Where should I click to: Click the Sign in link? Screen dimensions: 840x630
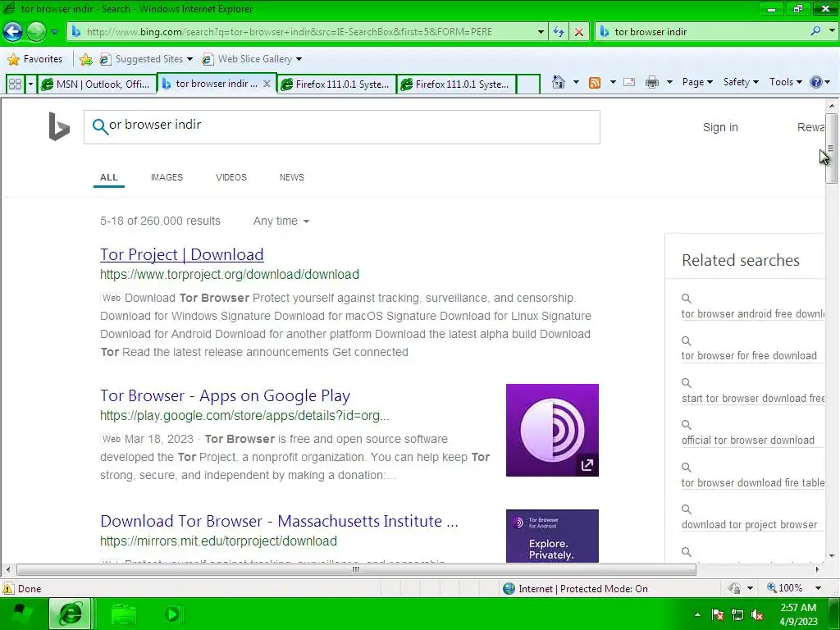(720, 127)
